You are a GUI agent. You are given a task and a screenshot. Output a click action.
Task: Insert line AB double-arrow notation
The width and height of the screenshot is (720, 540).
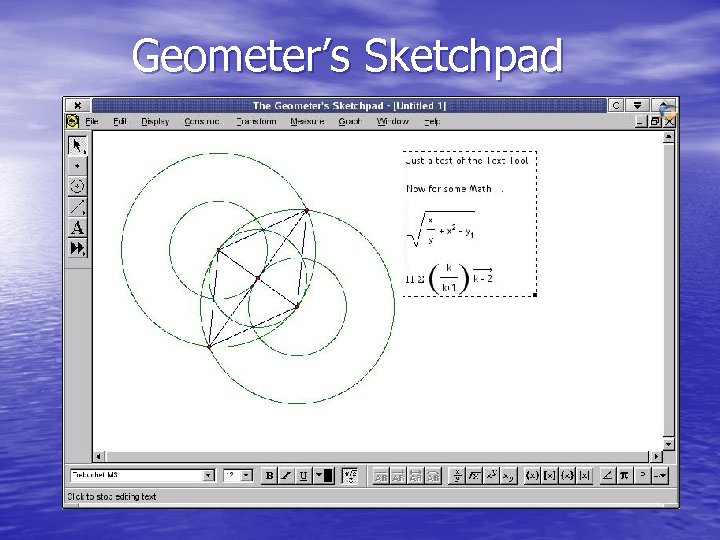pos(416,476)
